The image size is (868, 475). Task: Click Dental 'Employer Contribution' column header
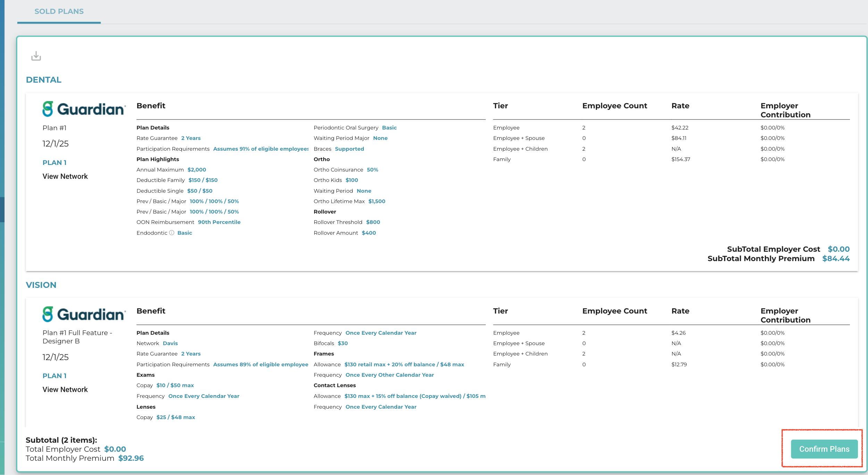pyautogui.click(x=786, y=110)
